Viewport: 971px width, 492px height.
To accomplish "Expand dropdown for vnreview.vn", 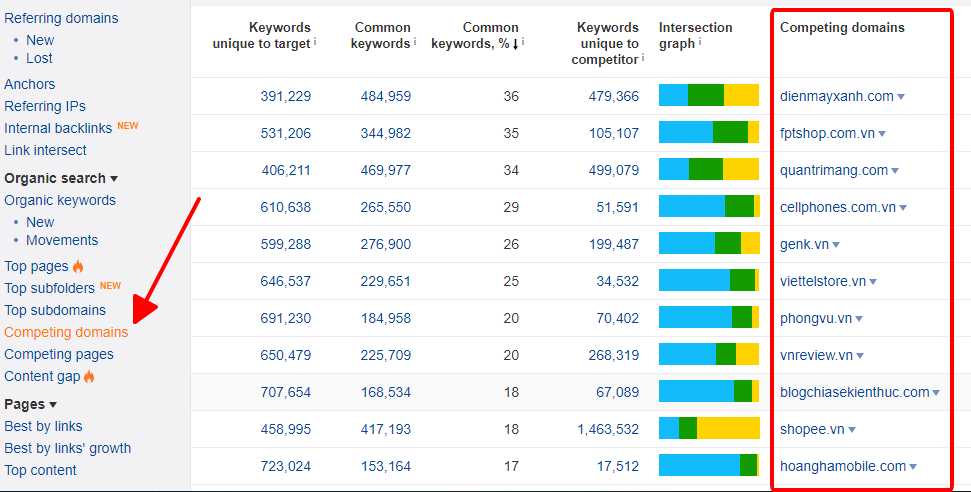I will (860, 356).
